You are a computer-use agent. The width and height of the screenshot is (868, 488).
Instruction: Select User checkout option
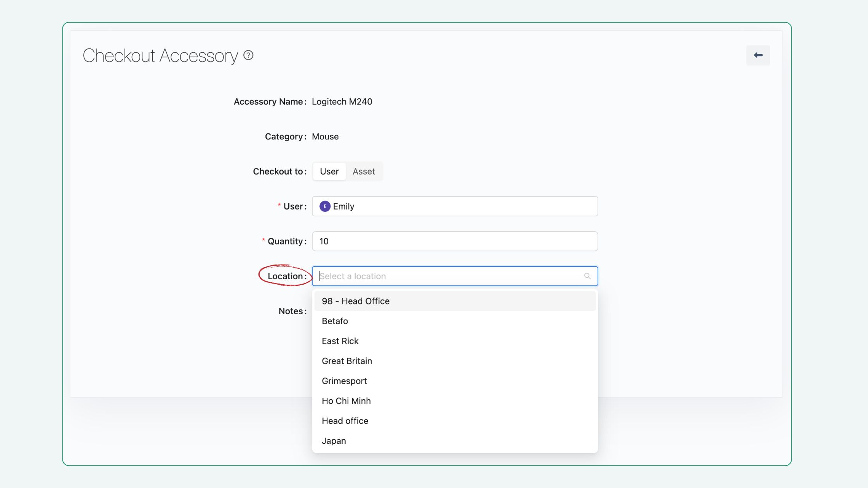[x=329, y=172]
